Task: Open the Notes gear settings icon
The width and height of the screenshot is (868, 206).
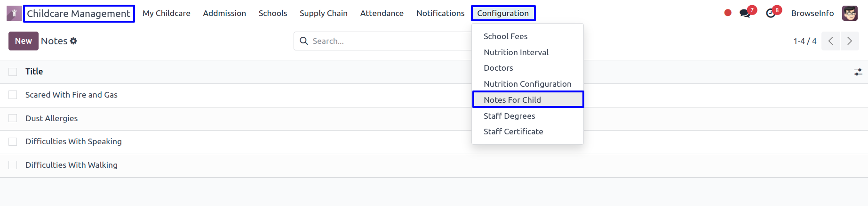Action: (73, 41)
